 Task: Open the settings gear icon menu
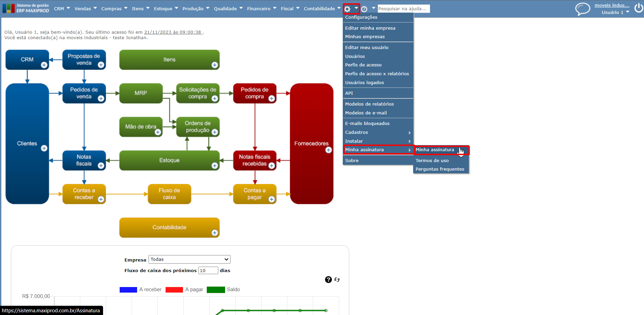(x=347, y=9)
